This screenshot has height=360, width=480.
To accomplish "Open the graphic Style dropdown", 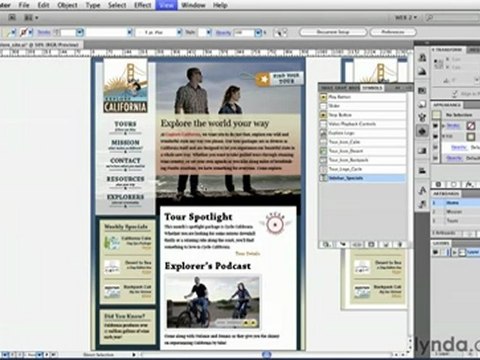I will pos(209,32).
